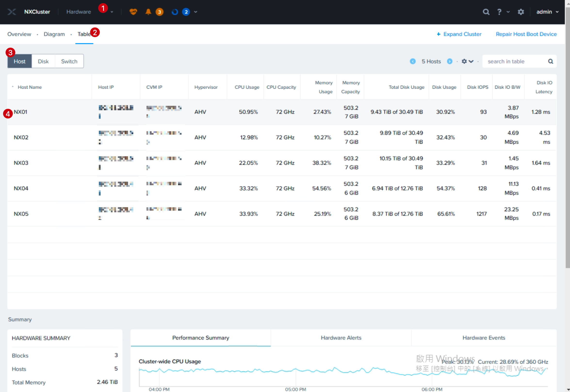This screenshot has height=392, width=570.
Task: Open the table options gear dropdown
Action: point(467,61)
